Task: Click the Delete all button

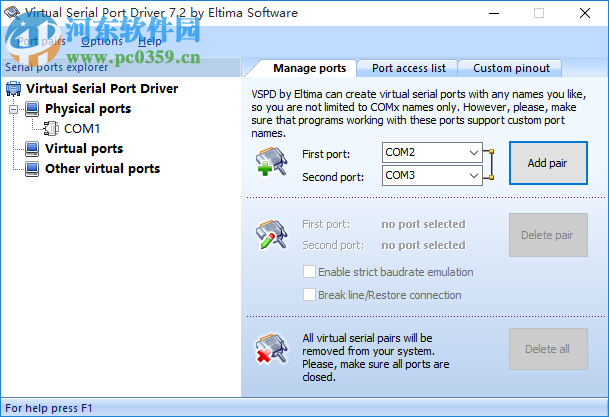Action: click(548, 349)
